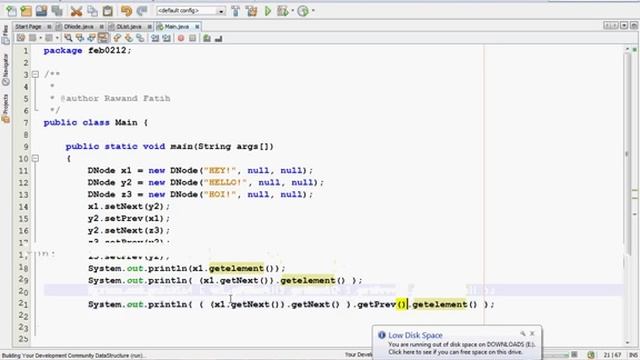This screenshot has width=640, height=360.
Task: Collapse the main method fold on line 10
Action: [36, 158]
